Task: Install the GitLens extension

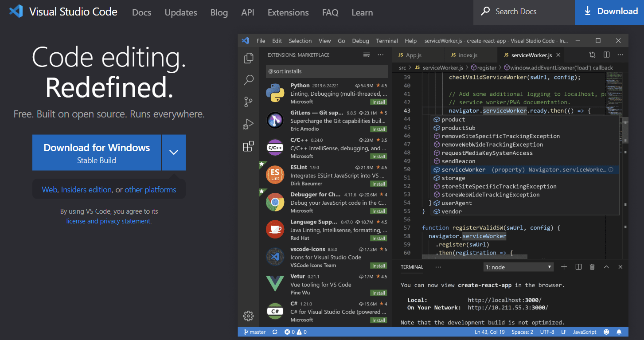Action: [379, 129]
